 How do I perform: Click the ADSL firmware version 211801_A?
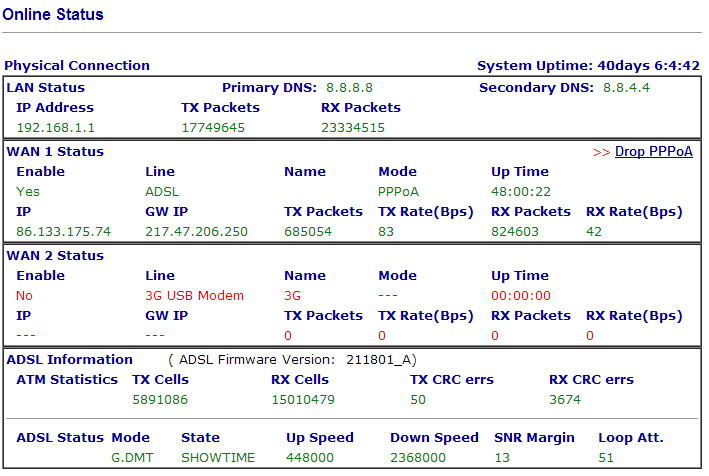[x=378, y=360]
